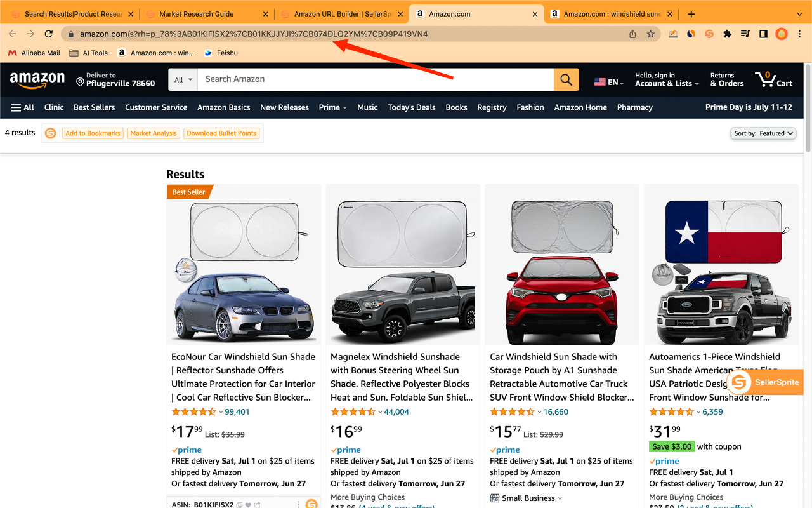Image resolution: width=812 pixels, height=508 pixels.
Task: Open the shopping cart
Action: click(x=773, y=79)
